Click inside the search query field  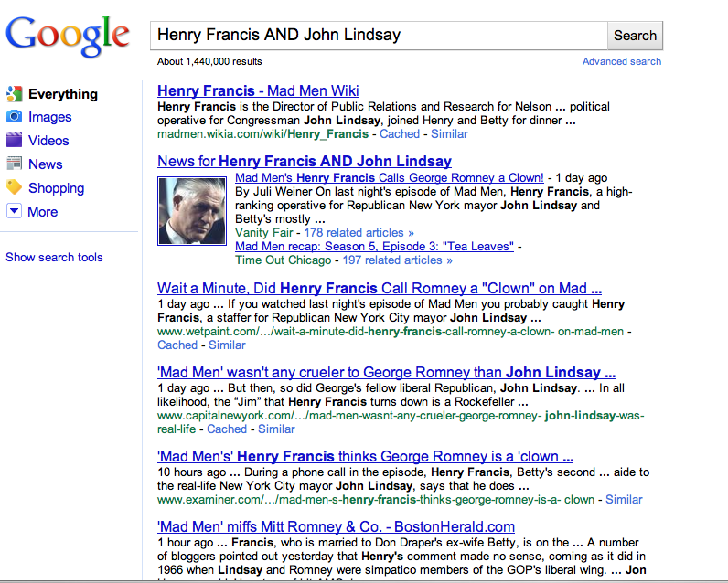(379, 36)
